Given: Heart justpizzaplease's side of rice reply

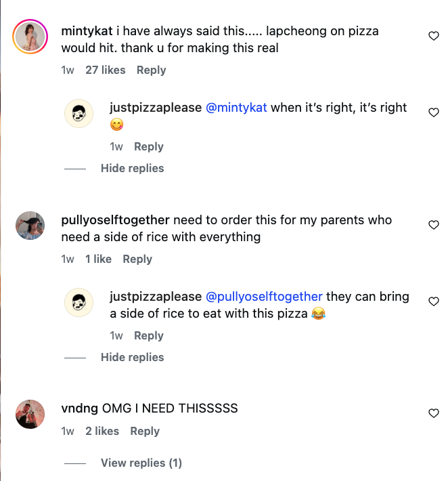Looking at the screenshot, I should pyautogui.click(x=434, y=301).
